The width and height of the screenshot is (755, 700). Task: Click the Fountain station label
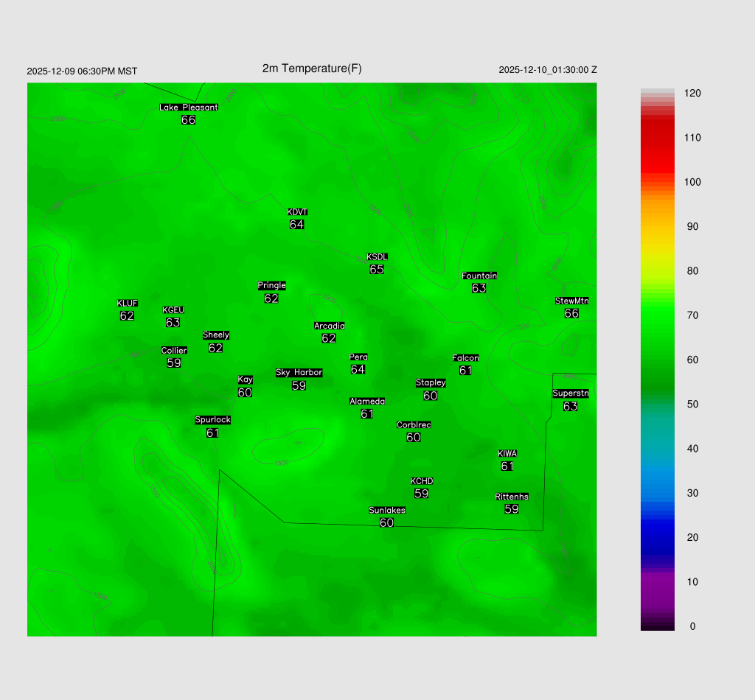point(479,276)
